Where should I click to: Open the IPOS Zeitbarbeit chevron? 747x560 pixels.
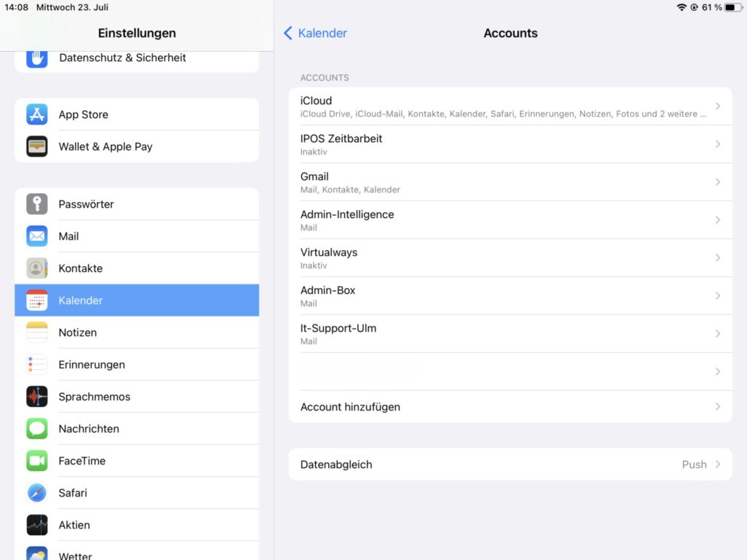718,144
